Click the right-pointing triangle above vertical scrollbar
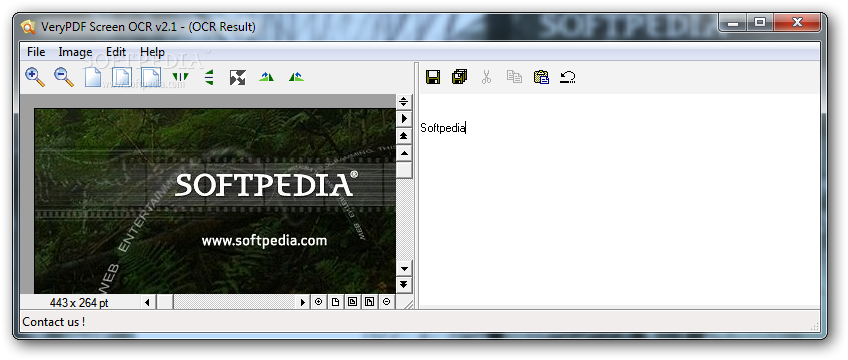 [404, 118]
